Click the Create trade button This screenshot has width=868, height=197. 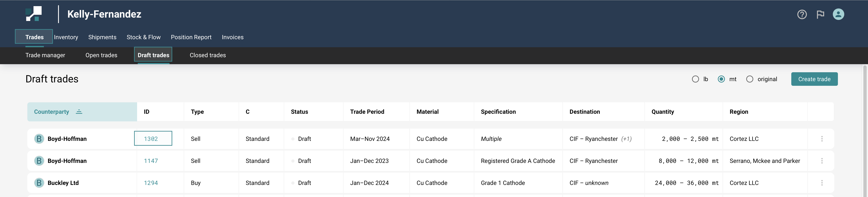click(814, 79)
